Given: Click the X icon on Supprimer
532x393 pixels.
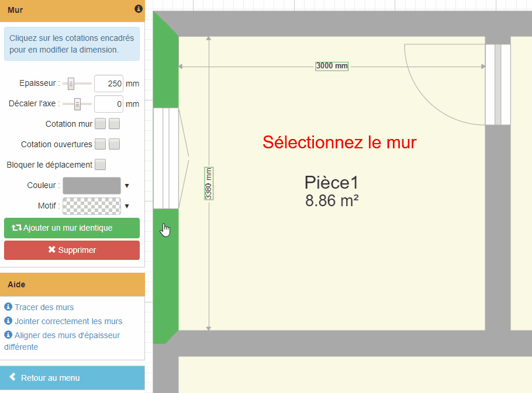Looking at the screenshot, I should coord(51,250).
